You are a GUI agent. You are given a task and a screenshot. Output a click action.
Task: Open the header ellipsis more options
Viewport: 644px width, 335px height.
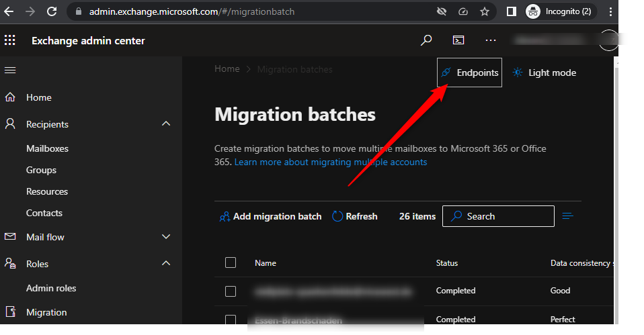[x=490, y=40]
